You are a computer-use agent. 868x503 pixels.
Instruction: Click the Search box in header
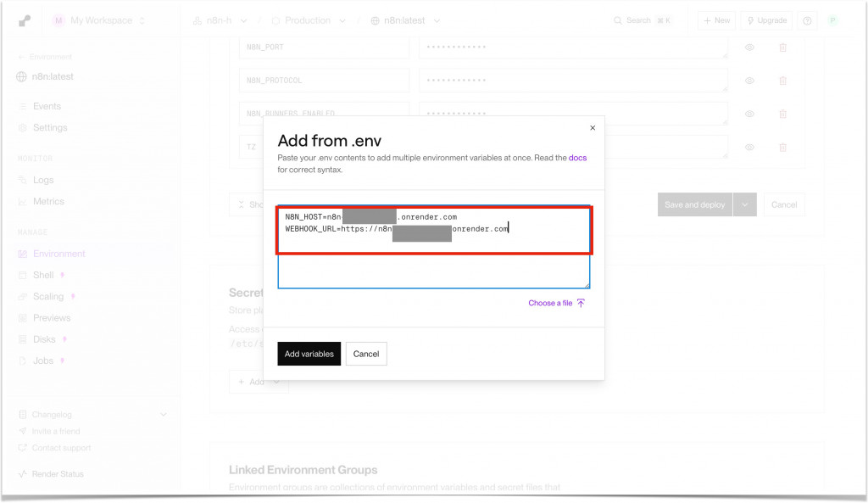coord(643,20)
